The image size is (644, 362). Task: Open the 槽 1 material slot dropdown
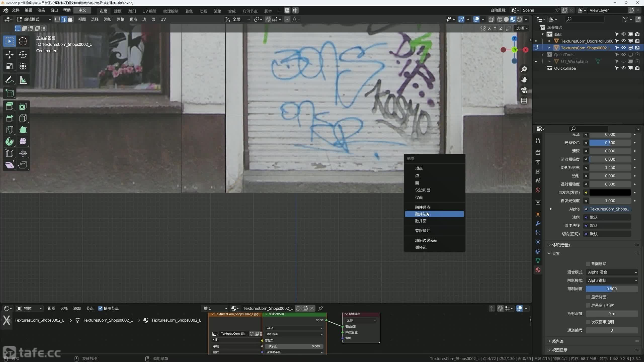[x=215, y=308]
